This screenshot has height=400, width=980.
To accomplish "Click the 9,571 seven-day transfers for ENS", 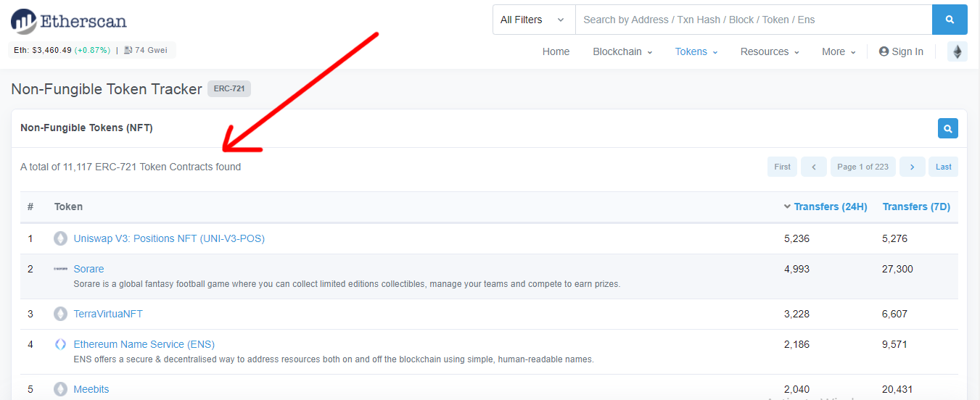I will pos(895,344).
